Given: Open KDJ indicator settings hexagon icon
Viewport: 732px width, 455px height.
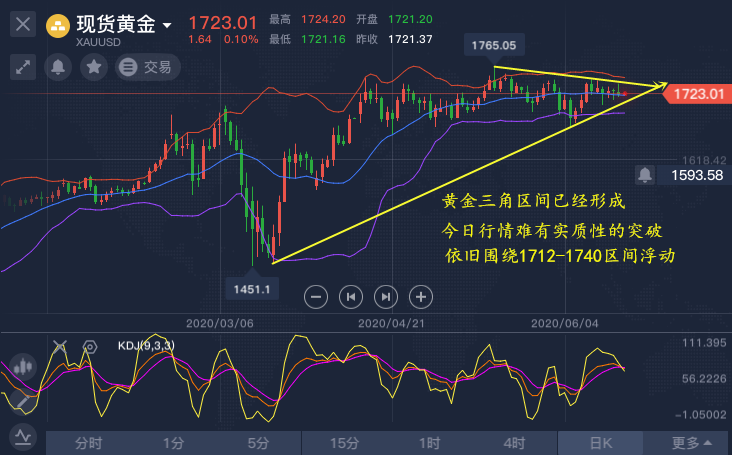Looking at the screenshot, I should tap(90, 347).
